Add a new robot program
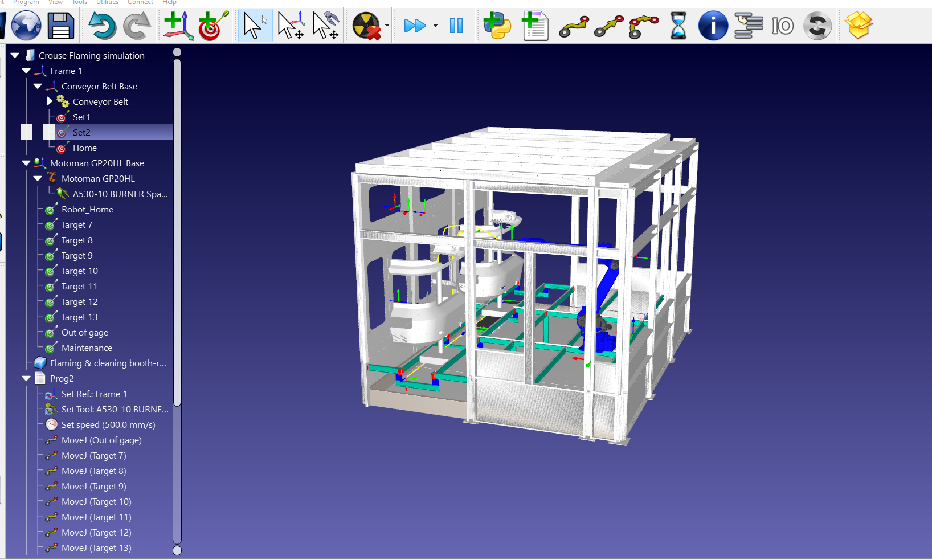This screenshot has width=932, height=560. tap(534, 26)
